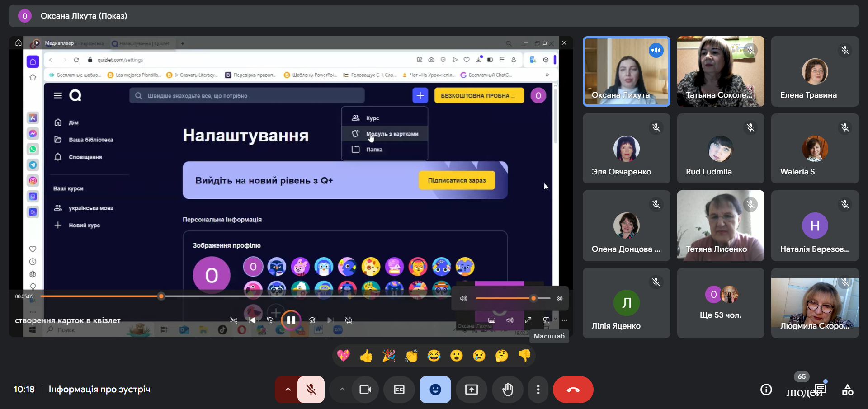
Task: Click Quizlet blue plus create button
Action: [420, 95]
